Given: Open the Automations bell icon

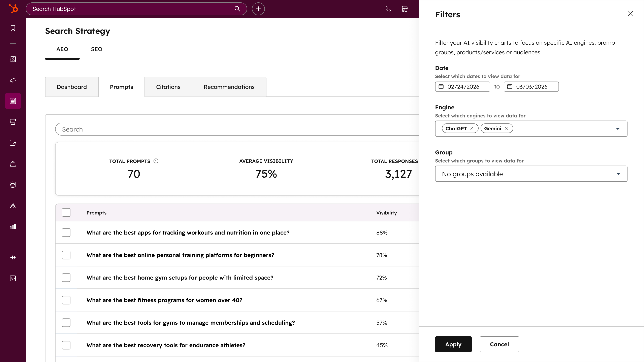Looking at the screenshot, I should (x=13, y=164).
